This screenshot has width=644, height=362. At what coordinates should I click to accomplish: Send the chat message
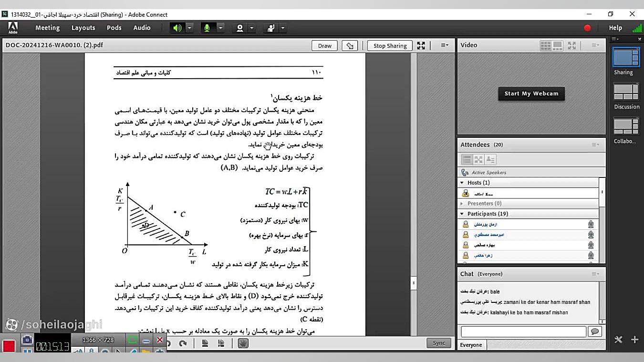595,331
